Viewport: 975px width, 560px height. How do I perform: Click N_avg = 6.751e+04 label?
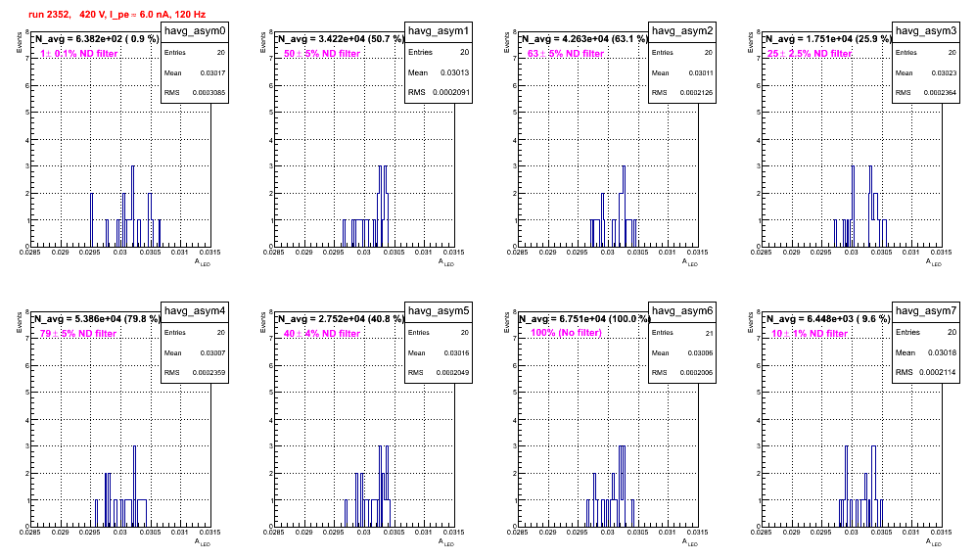[x=584, y=318]
